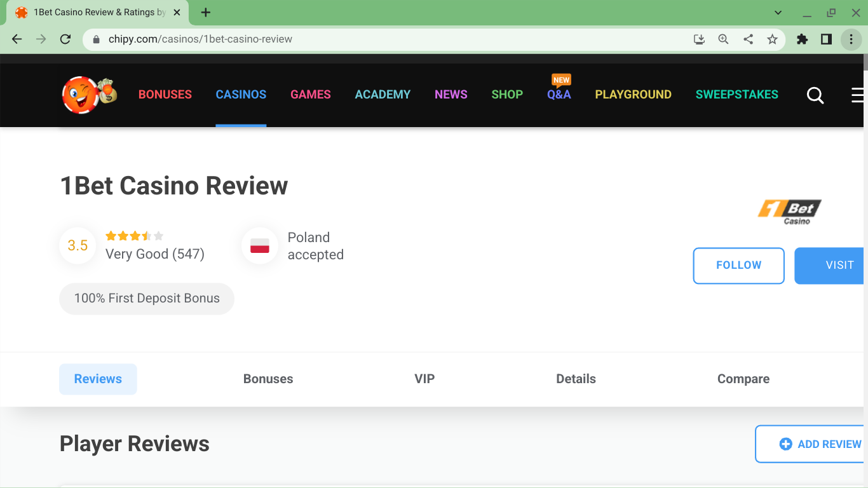This screenshot has width=868, height=488.
Task: Click the star rating display
Action: pos(134,236)
